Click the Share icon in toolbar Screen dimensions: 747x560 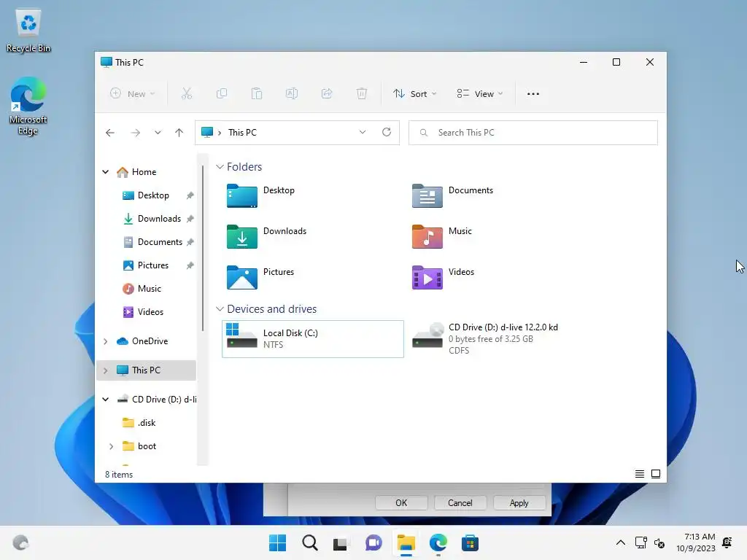327,93
